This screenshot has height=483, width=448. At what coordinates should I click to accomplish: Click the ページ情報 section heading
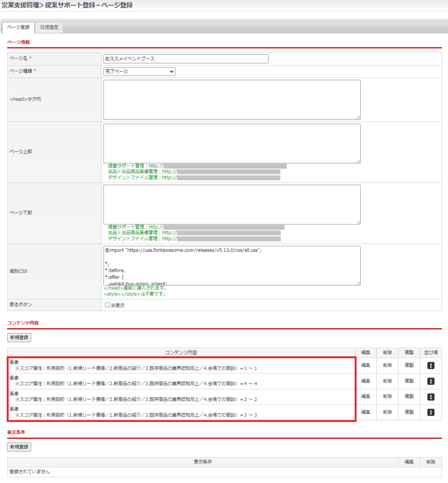[x=18, y=42]
